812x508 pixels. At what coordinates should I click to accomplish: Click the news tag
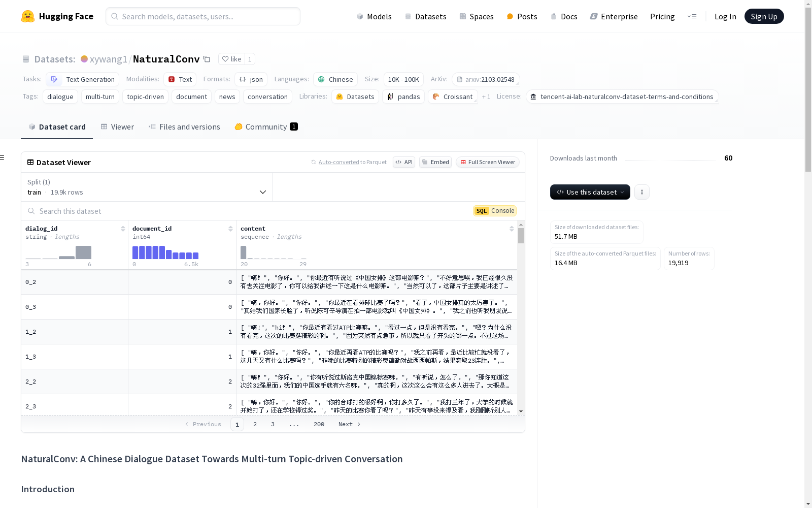click(x=227, y=97)
